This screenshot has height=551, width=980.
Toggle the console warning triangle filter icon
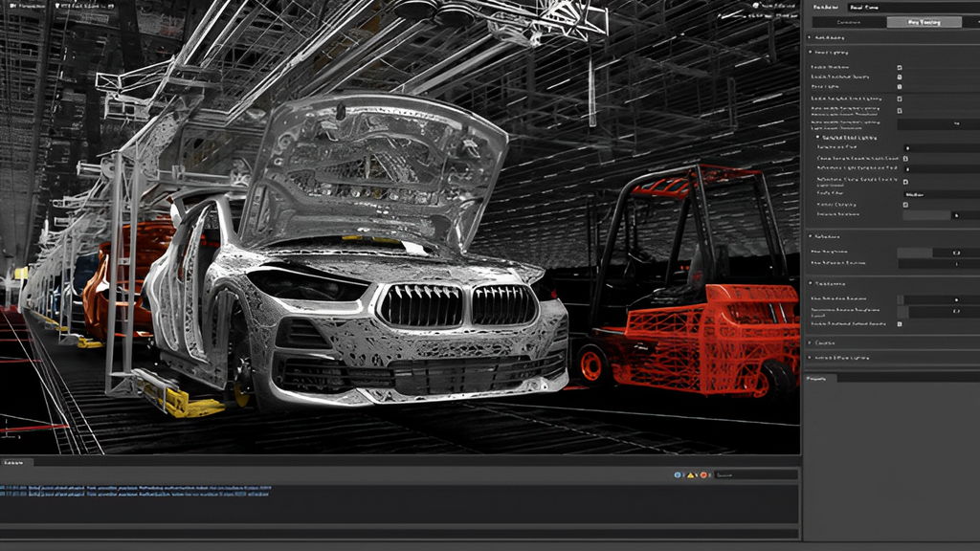tap(691, 475)
